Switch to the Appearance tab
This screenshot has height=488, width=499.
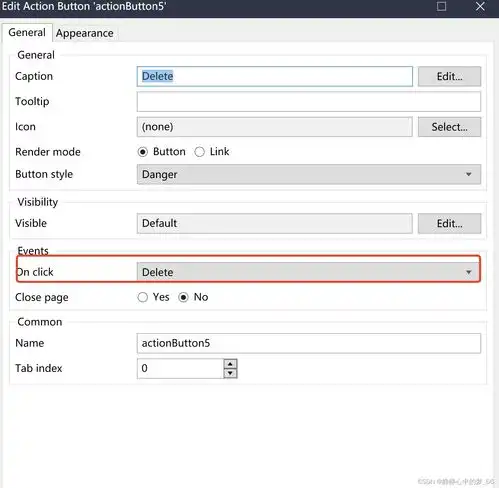[x=85, y=33]
